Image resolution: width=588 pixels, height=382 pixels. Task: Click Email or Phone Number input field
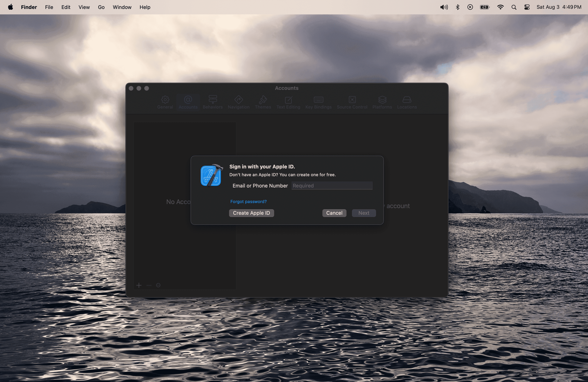[332, 185]
